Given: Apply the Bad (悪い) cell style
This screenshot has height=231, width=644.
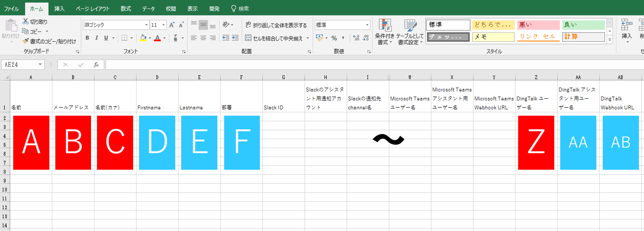Looking at the screenshot, I should coord(538,25).
